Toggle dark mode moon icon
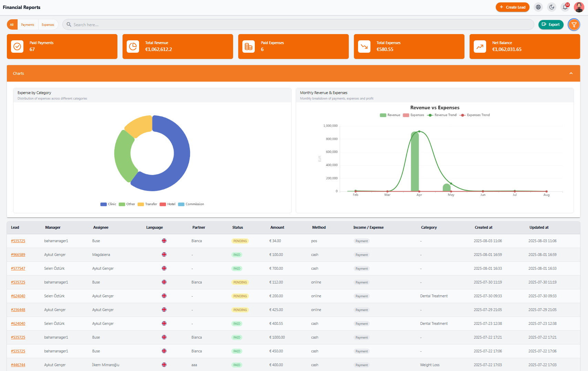This screenshot has width=588, height=371. [552, 7]
